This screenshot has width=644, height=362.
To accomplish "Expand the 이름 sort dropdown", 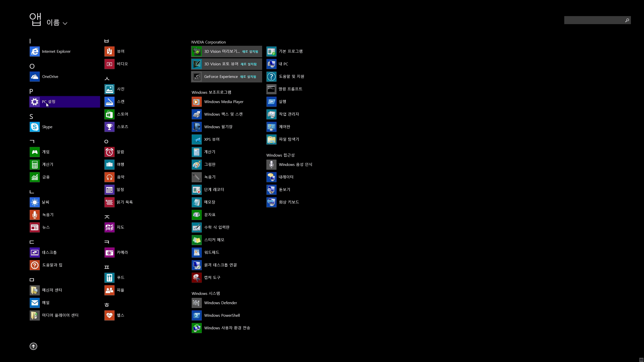I will [x=57, y=23].
